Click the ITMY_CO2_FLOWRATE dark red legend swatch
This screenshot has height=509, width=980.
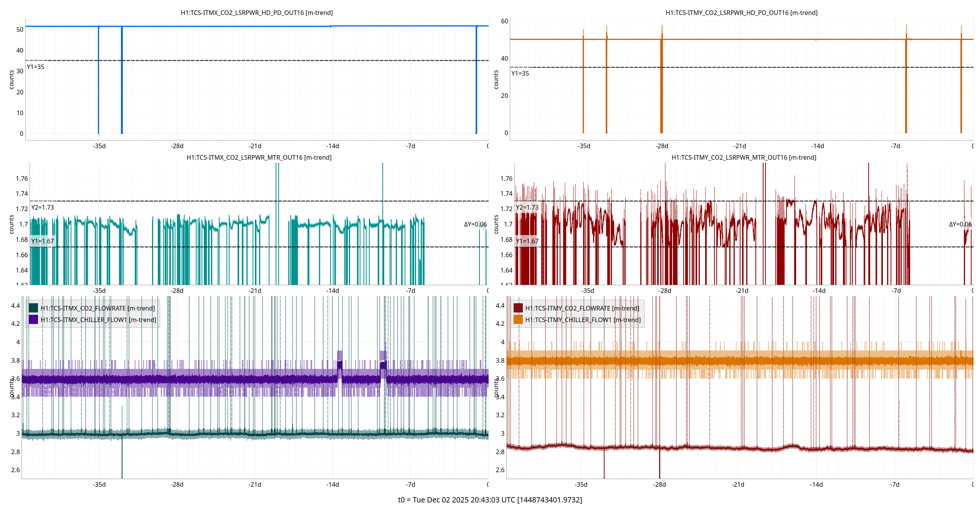coord(518,308)
